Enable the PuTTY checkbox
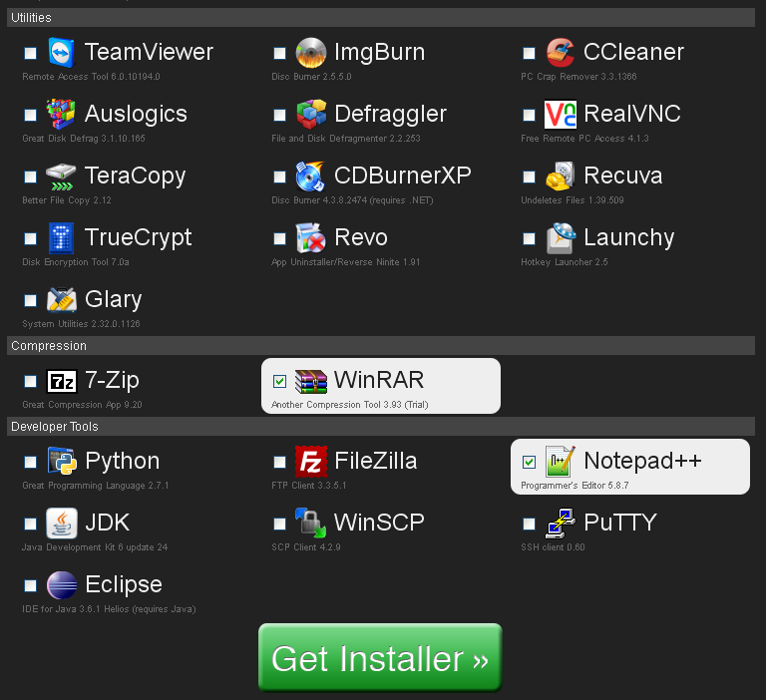 pyautogui.click(x=529, y=524)
